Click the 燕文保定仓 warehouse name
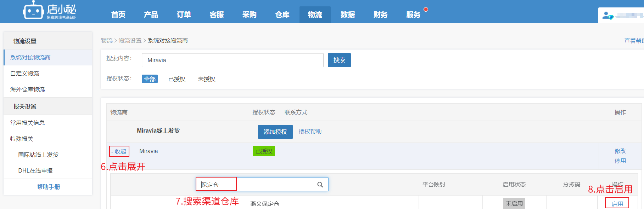644x209 pixels. pyautogui.click(x=265, y=204)
